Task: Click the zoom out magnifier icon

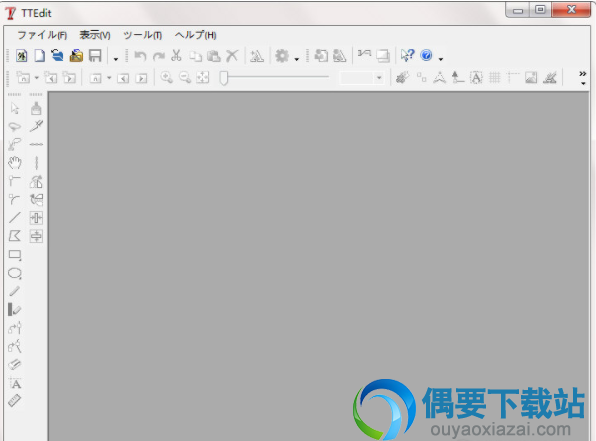Action: click(x=185, y=78)
